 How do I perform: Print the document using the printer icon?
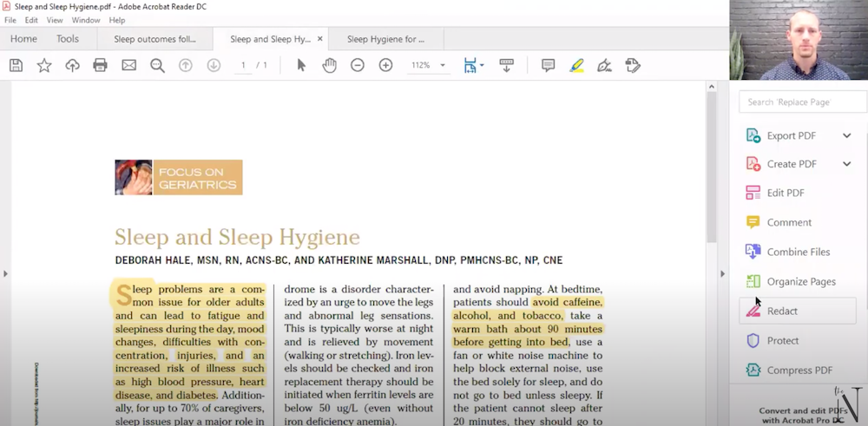click(100, 65)
